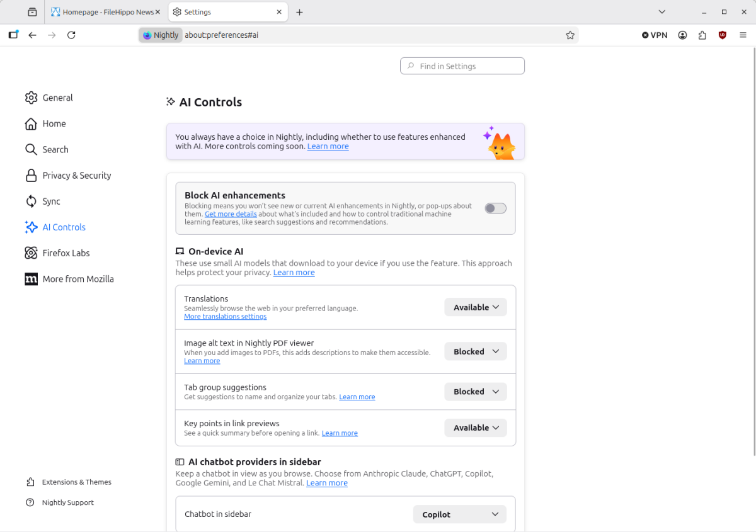This screenshot has width=756, height=532.
Task: Select the General settings gear icon
Action: 31,98
